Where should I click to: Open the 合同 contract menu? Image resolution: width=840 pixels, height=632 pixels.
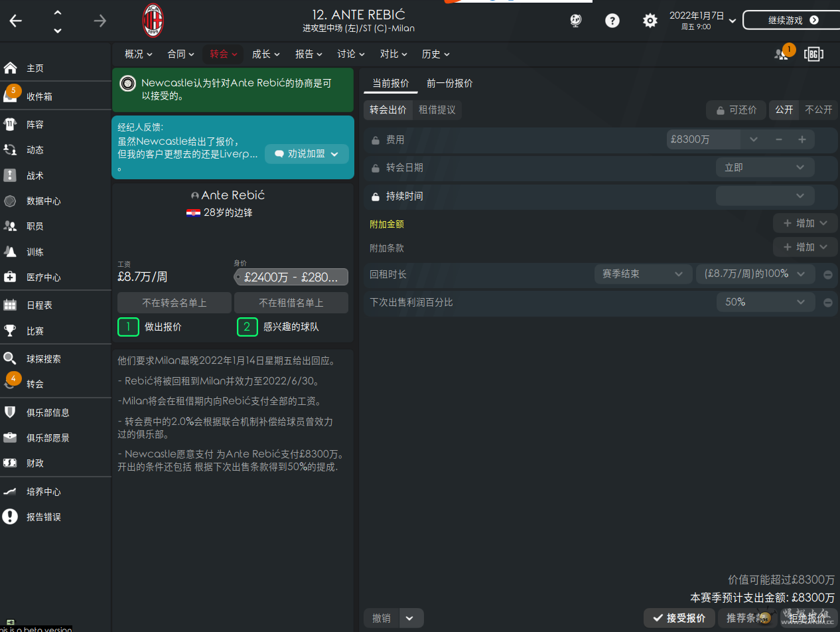pos(180,54)
